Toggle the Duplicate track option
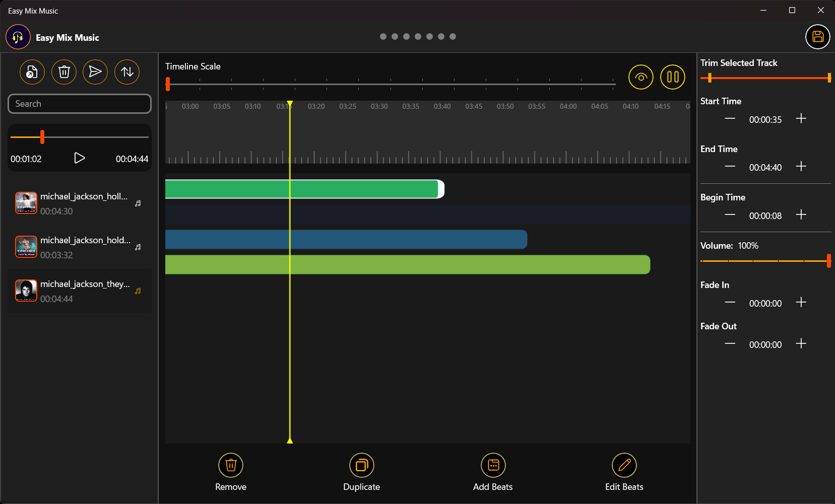The width and height of the screenshot is (835, 504). (361, 465)
